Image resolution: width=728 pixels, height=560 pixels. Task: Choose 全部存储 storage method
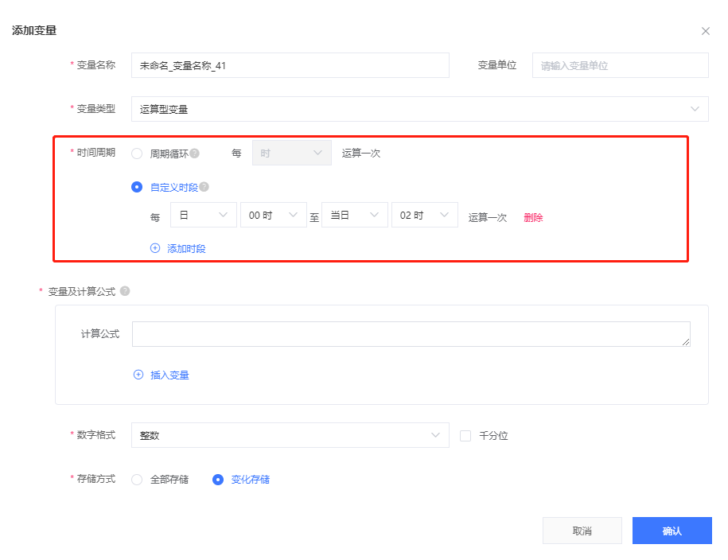137,480
